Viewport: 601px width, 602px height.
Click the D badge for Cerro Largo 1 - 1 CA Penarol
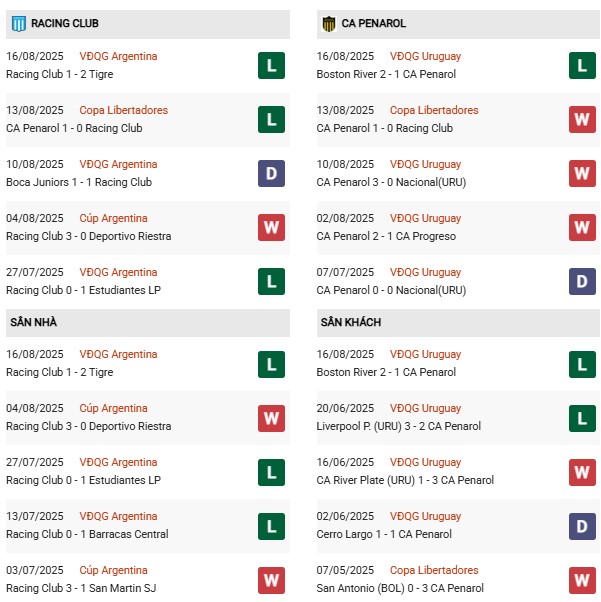[582, 526]
